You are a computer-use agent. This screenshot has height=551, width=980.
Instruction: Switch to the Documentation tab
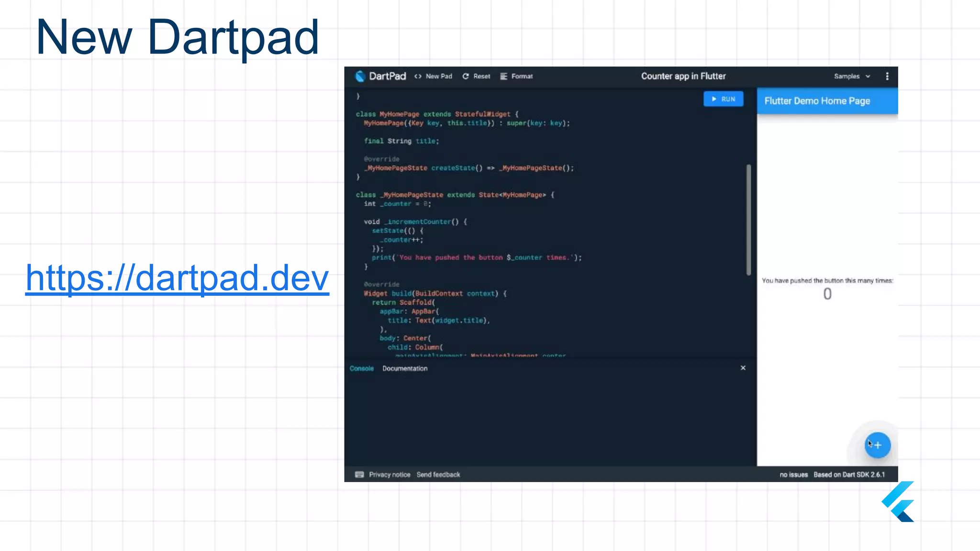(x=405, y=368)
